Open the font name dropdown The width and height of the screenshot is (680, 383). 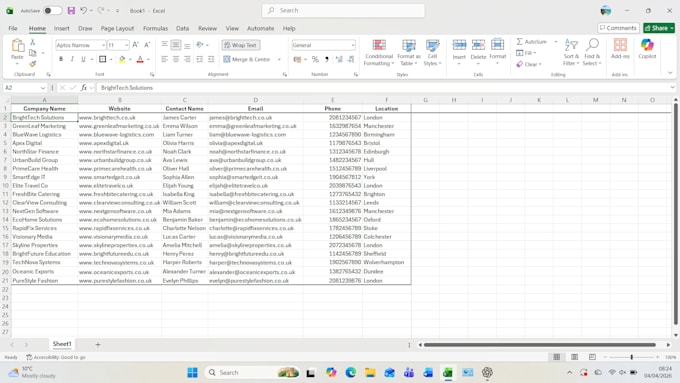pos(103,45)
